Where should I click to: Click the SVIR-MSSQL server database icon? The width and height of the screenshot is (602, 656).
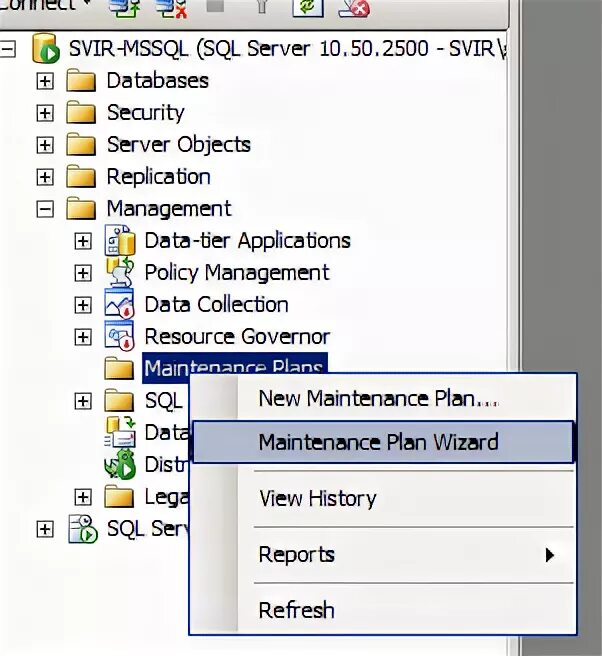[46, 49]
